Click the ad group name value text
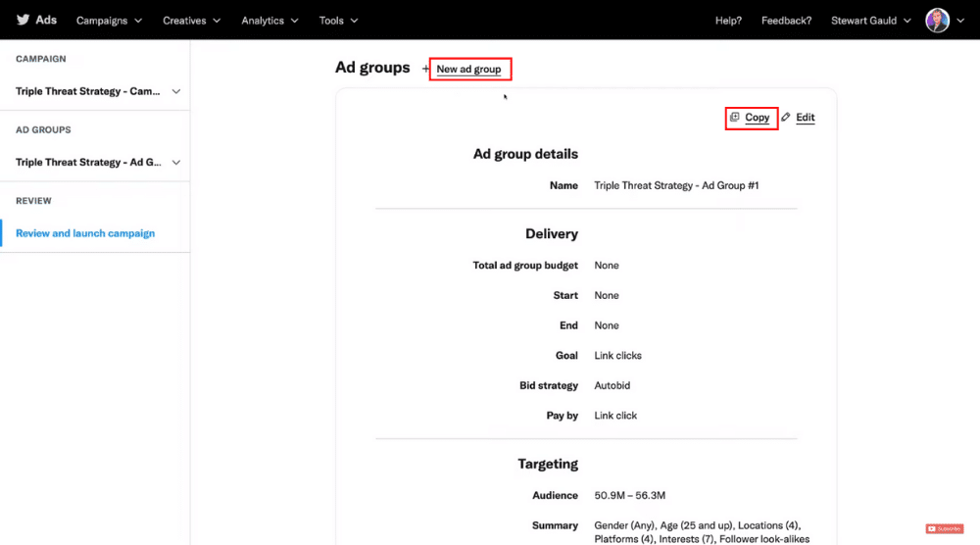This screenshot has width=980, height=545. click(x=676, y=185)
